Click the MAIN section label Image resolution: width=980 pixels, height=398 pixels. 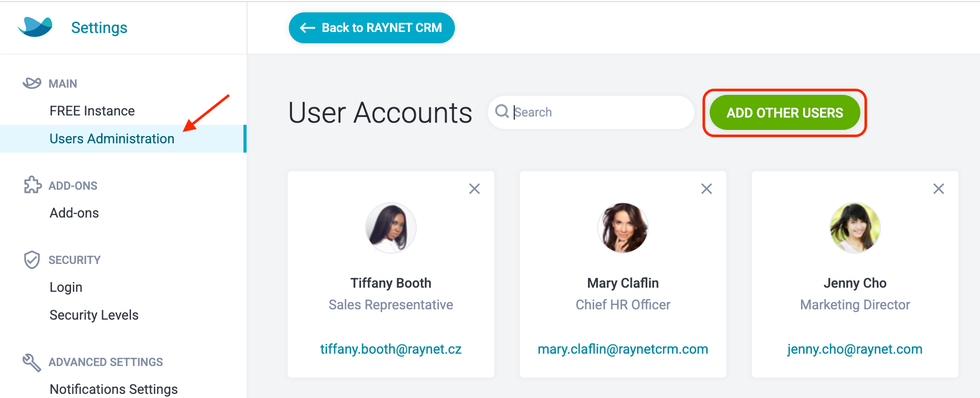[x=63, y=84]
